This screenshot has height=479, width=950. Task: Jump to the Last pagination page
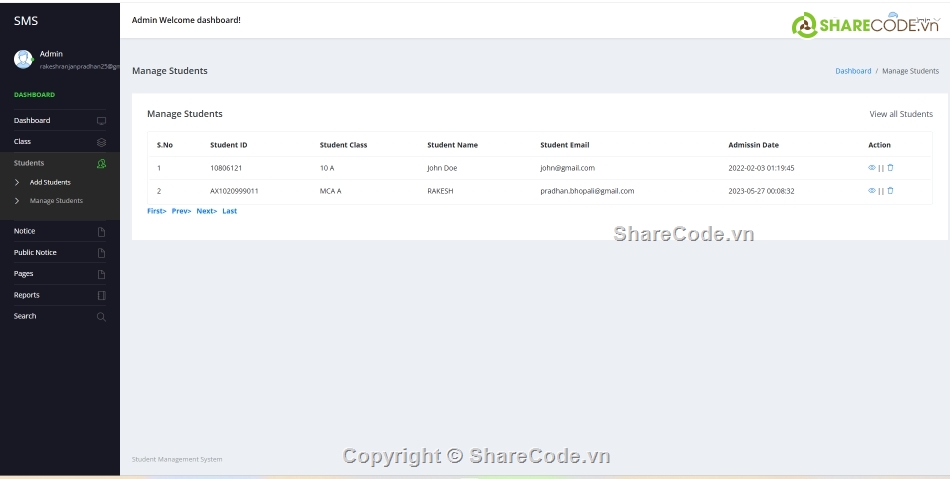click(230, 211)
